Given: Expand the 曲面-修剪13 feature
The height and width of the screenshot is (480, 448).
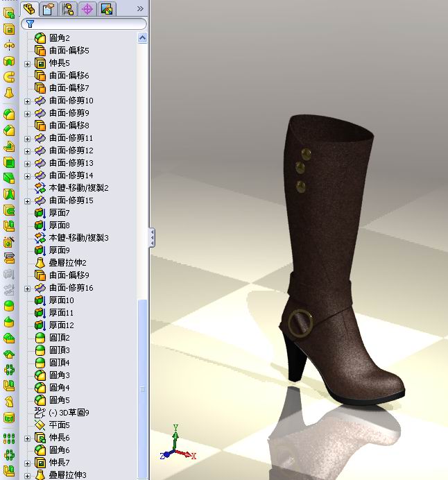Looking at the screenshot, I should point(27,164).
